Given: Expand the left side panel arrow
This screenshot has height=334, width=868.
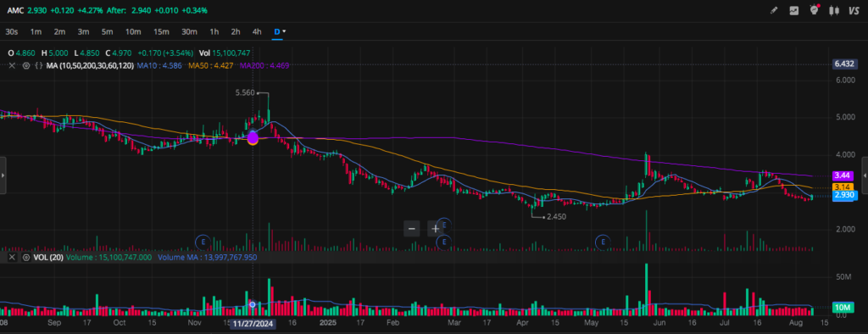Looking at the screenshot, I should click(3, 175).
